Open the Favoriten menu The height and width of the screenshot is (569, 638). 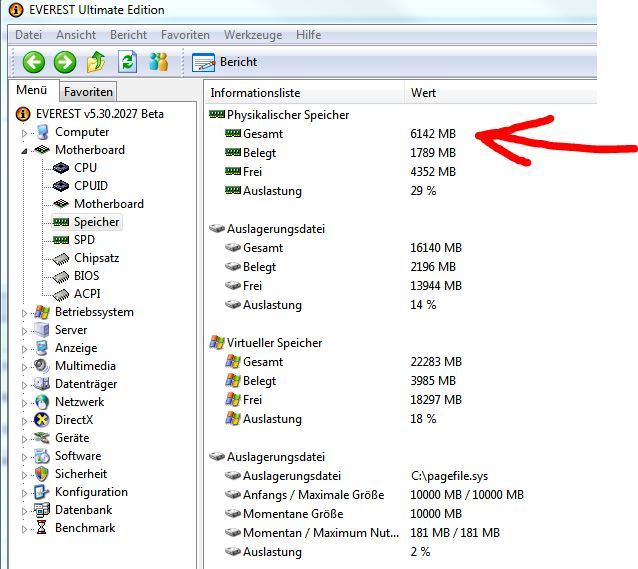[x=185, y=35]
